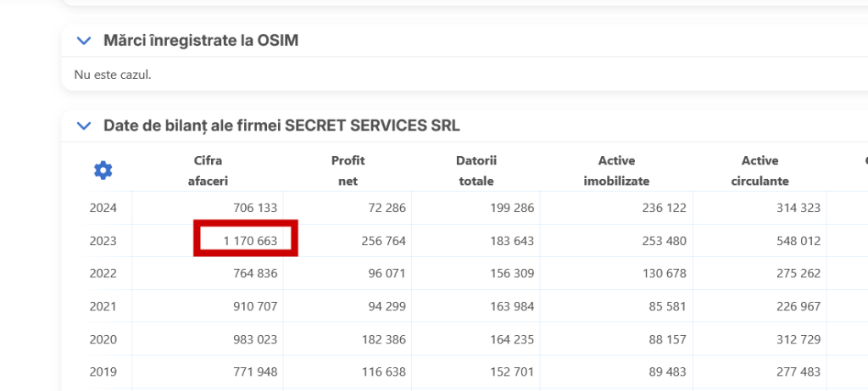The height and width of the screenshot is (391, 868).
Task: Click the Nu este cazul text
Action: 113,75
